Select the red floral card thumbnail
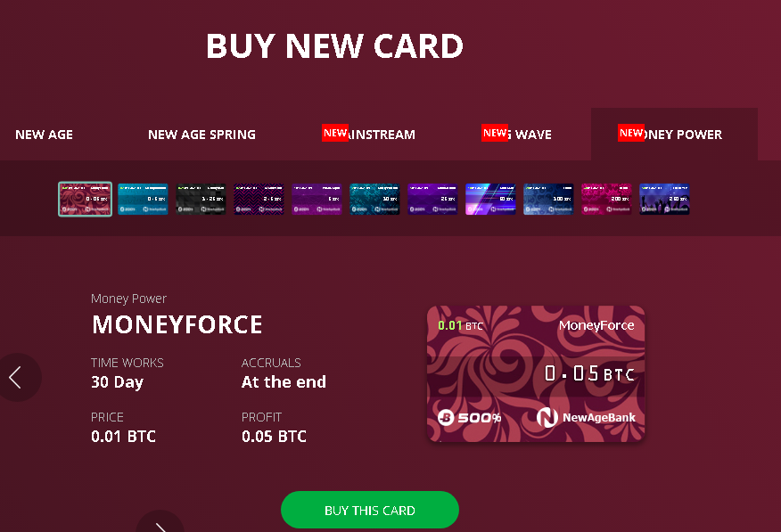Viewport: 781px width, 532px height. click(86, 199)
